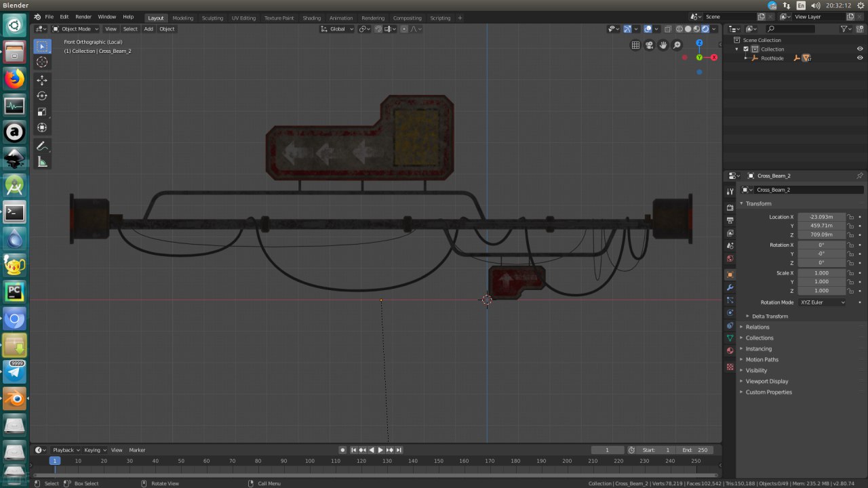Open the Scene properties tab
Viewport: 868px width, 488px height.
[x=730, y=245]
